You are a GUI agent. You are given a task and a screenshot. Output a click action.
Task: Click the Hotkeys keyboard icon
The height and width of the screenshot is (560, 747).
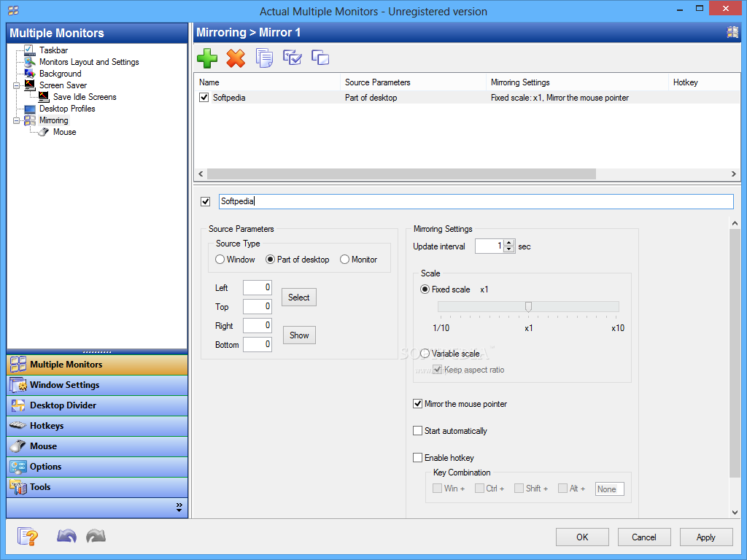[x=18, y=425]
